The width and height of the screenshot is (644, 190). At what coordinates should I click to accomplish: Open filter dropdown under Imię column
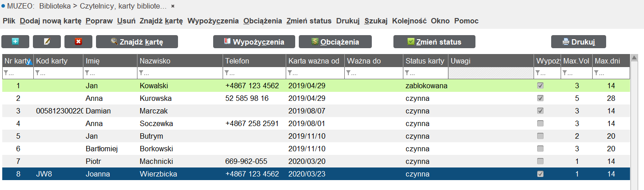click(x=87, y=73)
